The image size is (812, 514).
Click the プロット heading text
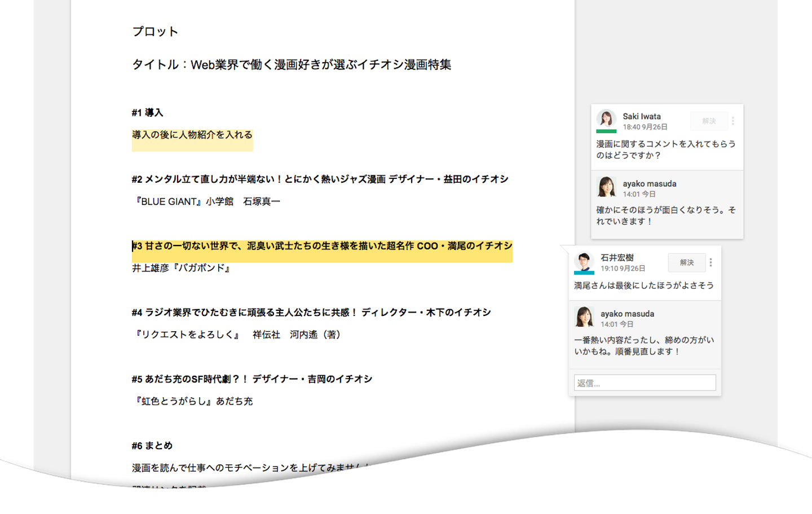coord(155,32)
